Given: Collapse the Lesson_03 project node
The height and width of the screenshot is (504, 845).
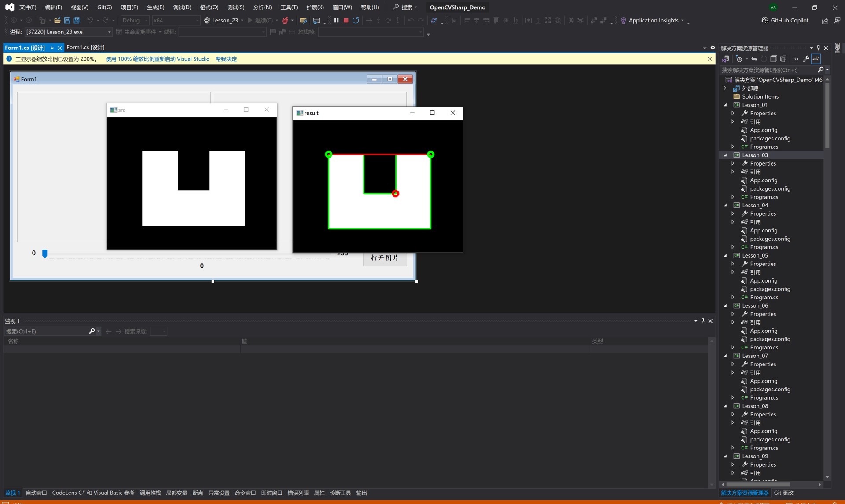Looking at the screenshot, I should (725, 155).
